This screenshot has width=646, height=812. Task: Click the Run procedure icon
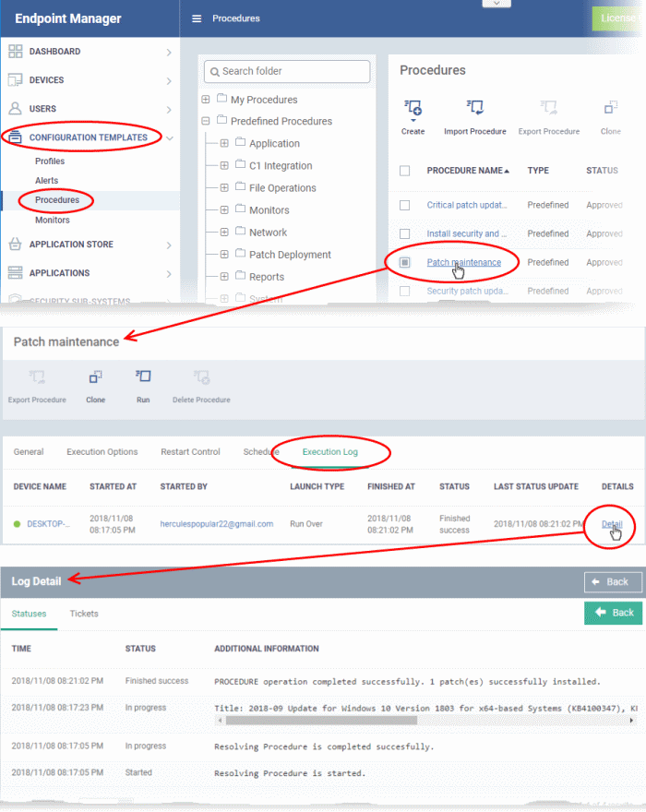143,376
